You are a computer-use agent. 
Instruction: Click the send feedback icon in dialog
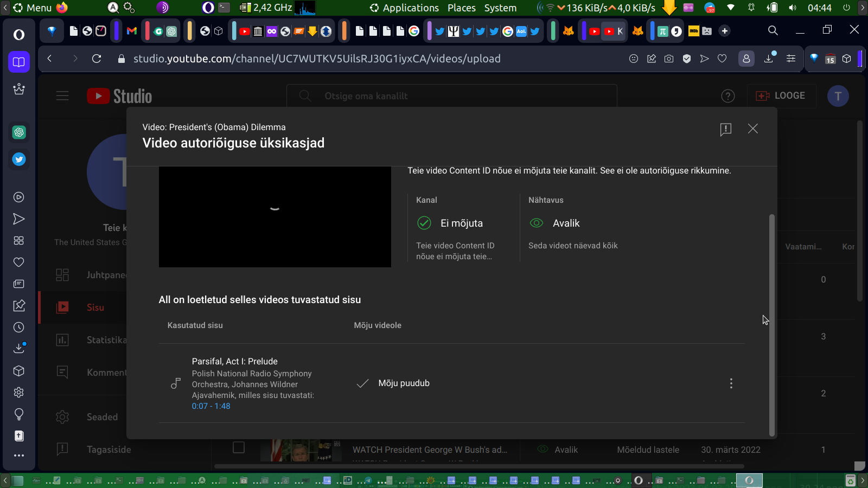(x=725, y=129)
